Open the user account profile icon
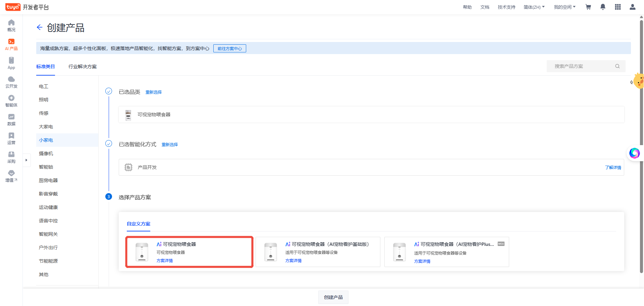This screenshot has width=644, height=306. pos(632,7)
